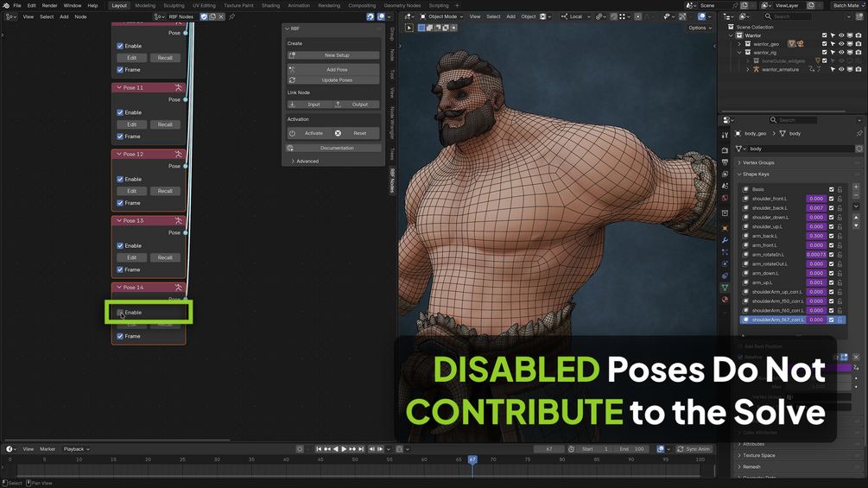Switch to the Sculpting workspace tab

(x=174, y=5)
